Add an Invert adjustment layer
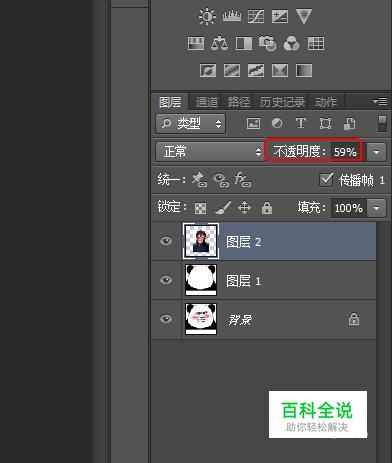Screen dimensions: 392x463 point(208,71)
